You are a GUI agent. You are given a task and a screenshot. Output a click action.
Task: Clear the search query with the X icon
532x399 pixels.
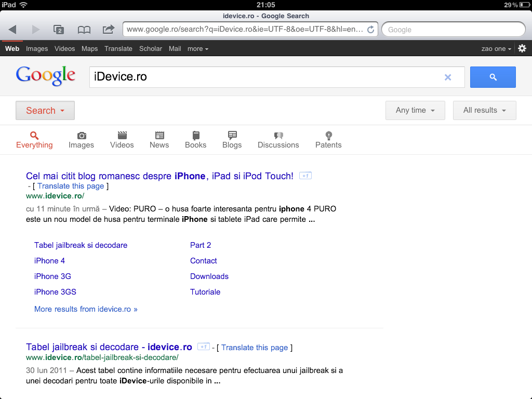[x=448, y=77]
